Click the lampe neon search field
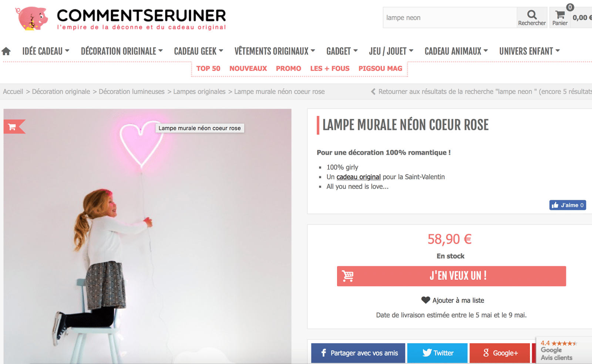Image resolution: width=592 pixels, height=364 pixels. (x=450, y=18)
